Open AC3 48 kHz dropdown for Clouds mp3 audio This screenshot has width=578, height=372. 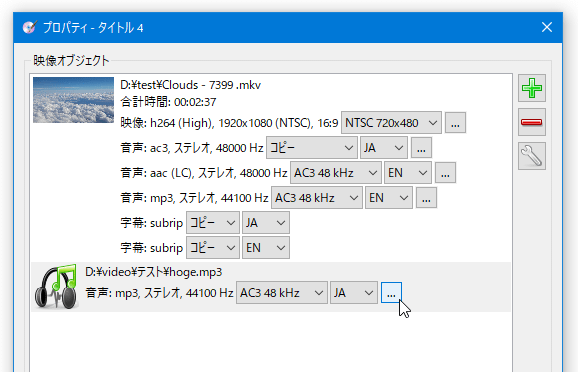(317, 198)
